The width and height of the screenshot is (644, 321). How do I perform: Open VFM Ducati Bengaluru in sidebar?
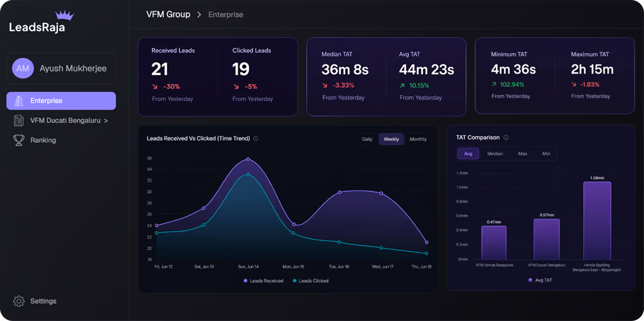point(61,121)
